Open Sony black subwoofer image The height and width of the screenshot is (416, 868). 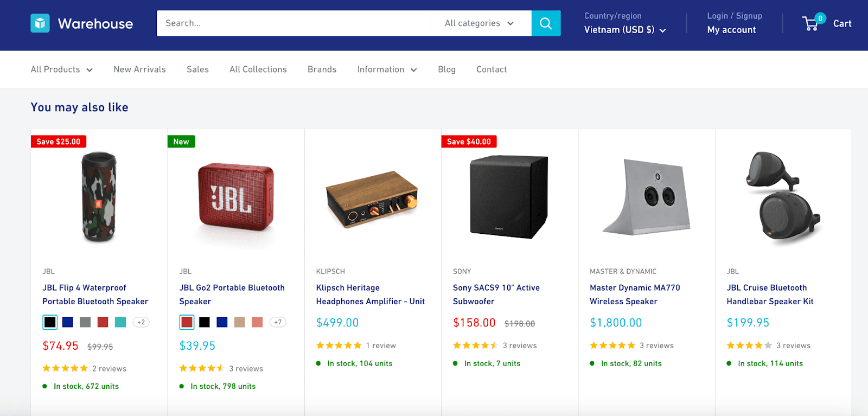pyautogui.click(x=509, y=197)
